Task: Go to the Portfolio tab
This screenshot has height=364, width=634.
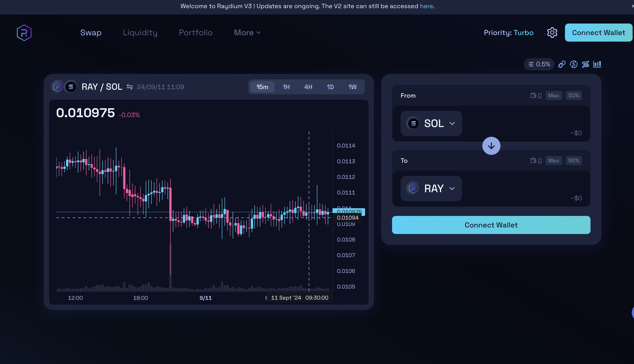Action: click(x=196, y=33)
